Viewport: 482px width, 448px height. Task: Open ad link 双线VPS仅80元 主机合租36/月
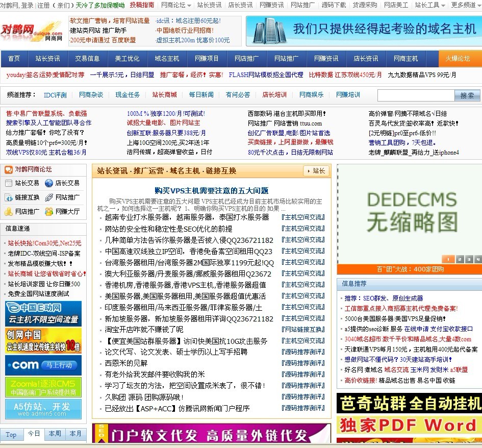click(x=46, y=152)
